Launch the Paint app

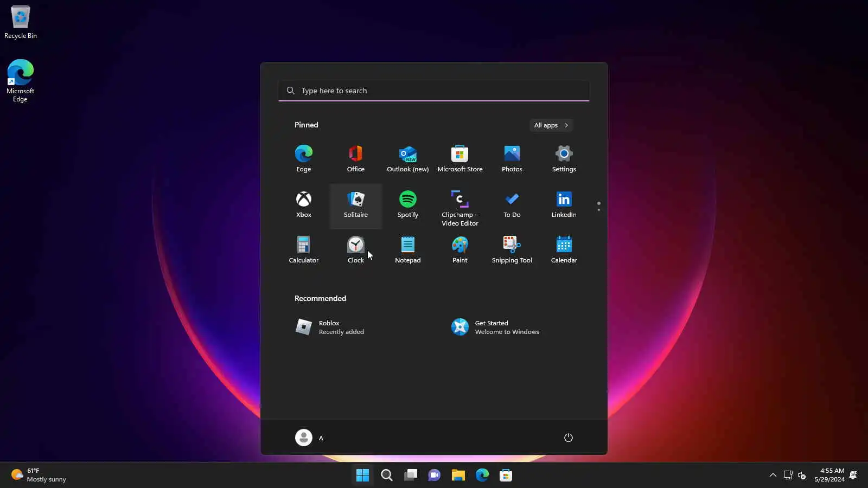[460, 250]
